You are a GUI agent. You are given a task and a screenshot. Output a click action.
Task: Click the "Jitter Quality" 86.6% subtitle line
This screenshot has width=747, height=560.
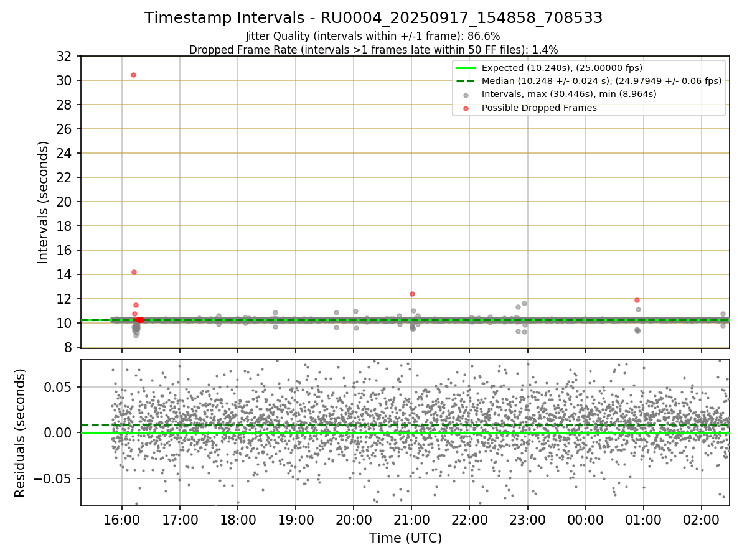point(373,36)
